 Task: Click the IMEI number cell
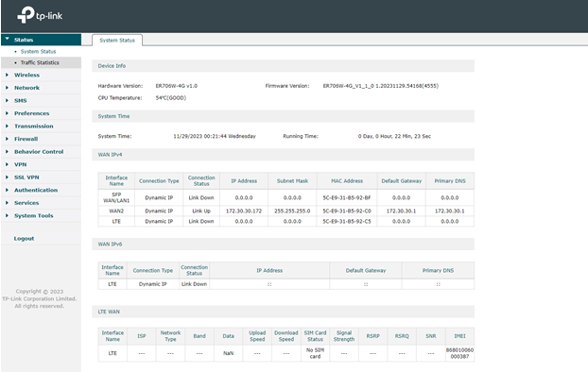(459, 353)
